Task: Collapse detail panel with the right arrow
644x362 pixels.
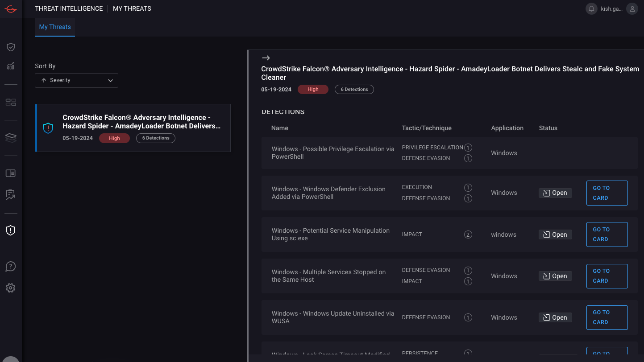Action: tap(266, 58)
